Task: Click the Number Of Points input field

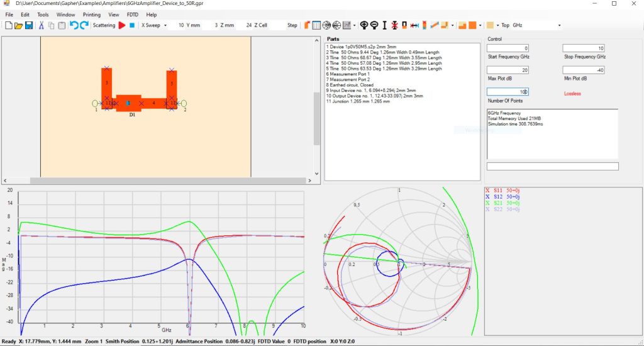Action: (x=508, y=92)
